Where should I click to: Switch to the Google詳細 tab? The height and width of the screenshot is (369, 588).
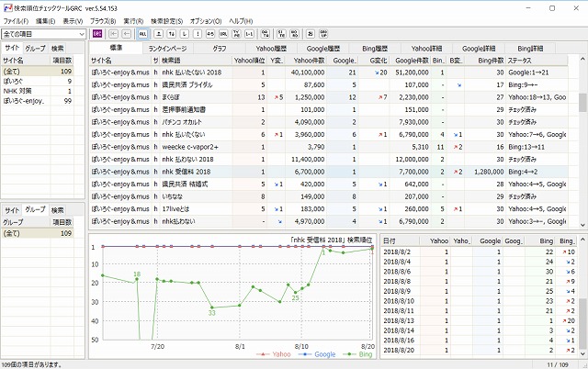(x=479, y=49)
